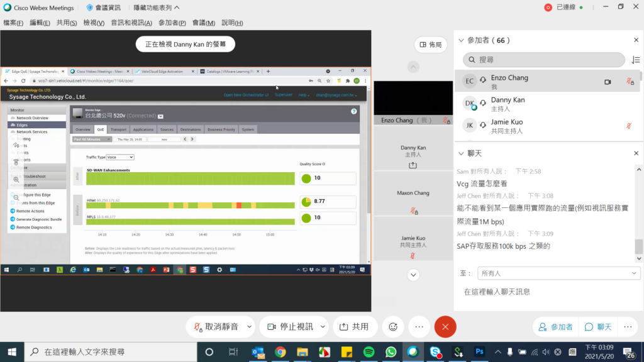
Task: Click muted mic icon on Maxon Chang's thumbnail
Action: (x=414, y=211)
